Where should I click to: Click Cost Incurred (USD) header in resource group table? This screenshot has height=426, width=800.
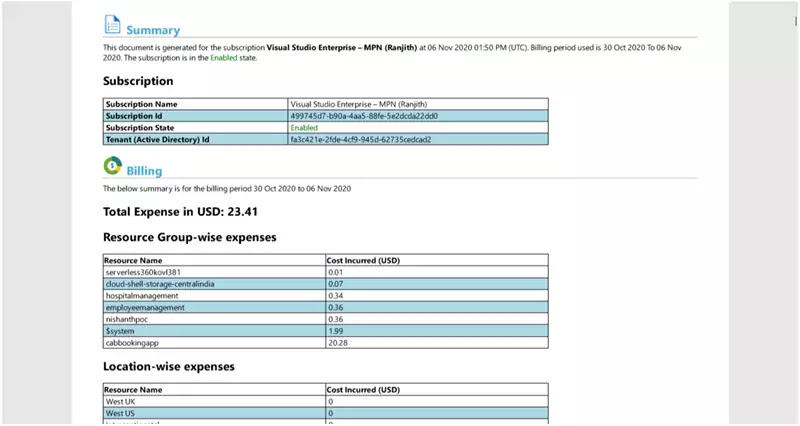click(437, 260)
